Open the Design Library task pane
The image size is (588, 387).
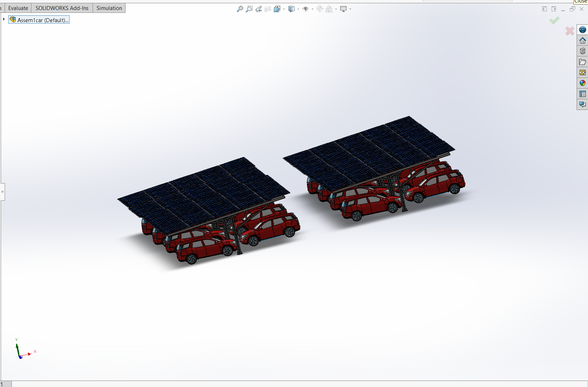[583, 51]
